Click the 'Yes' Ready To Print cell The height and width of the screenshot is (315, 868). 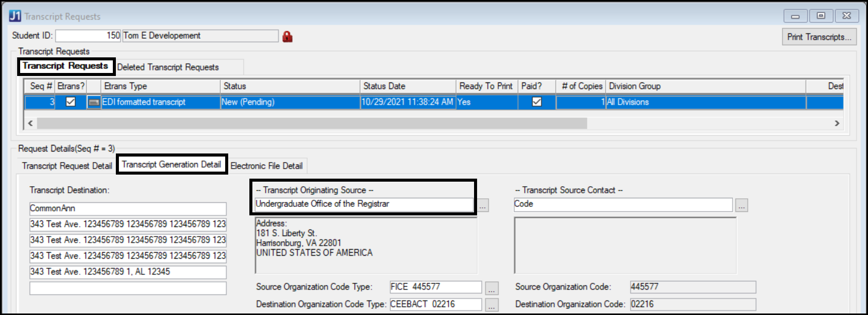point(487,102)
